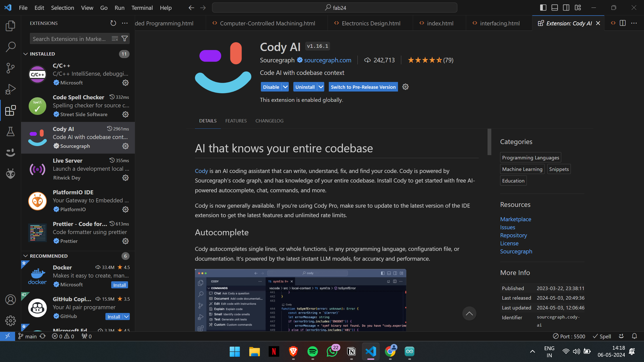Refresh the extensions list
Viewport: 644px width, 362px height.
(113, 23)
